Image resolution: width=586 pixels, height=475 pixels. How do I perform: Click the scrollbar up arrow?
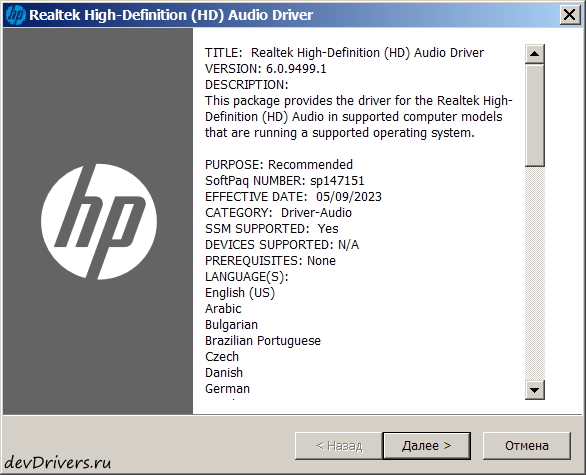[534, 54]
